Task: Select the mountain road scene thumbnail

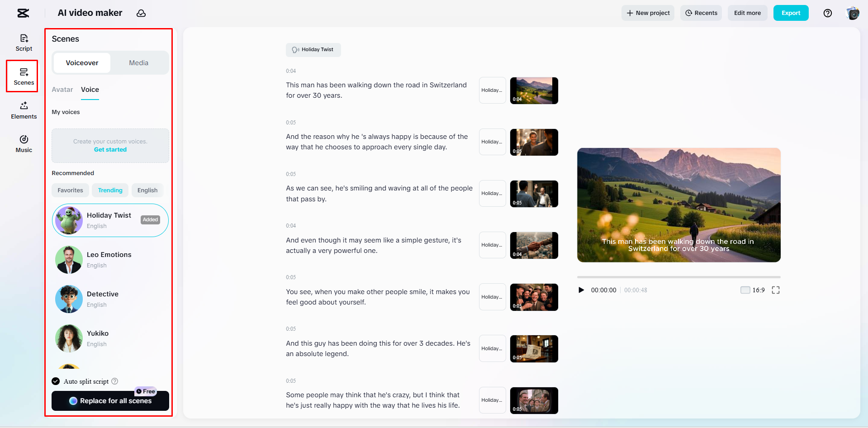Action: (x=534, y=90)
